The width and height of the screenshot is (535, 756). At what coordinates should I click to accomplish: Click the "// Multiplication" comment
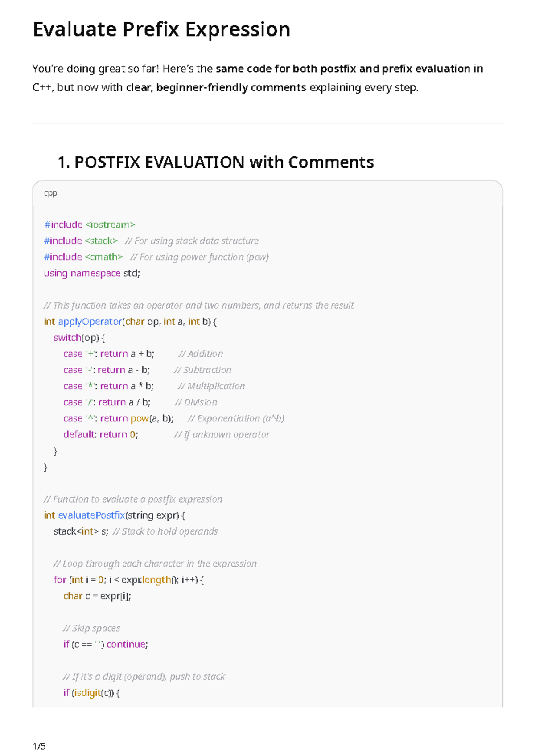tap(211, 386)
